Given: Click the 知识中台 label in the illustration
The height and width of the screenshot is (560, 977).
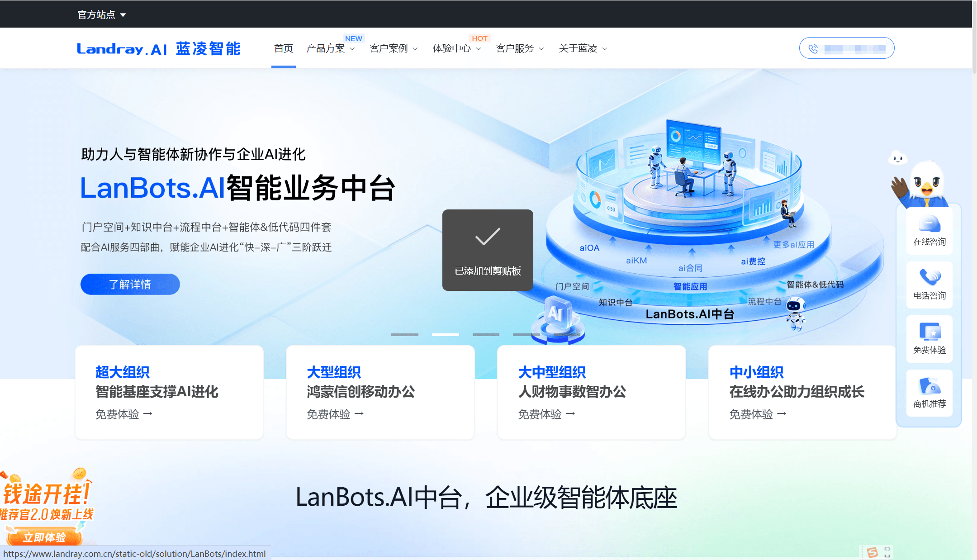Looking at the screenshot, I should [616, 302].
